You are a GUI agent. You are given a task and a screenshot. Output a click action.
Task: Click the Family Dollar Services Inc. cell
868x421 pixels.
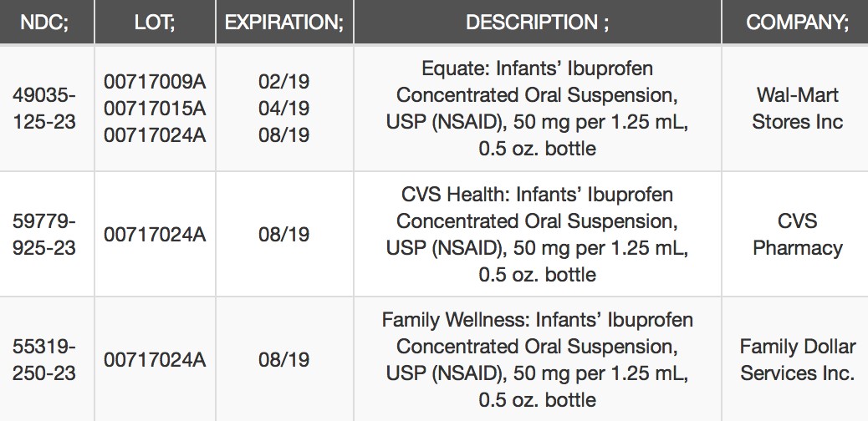click(x=798, y=360)
